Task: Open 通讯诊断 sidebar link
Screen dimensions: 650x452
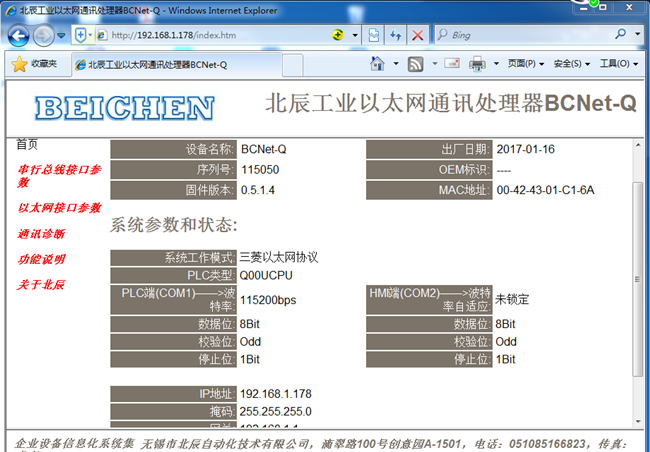Action: 41,234
